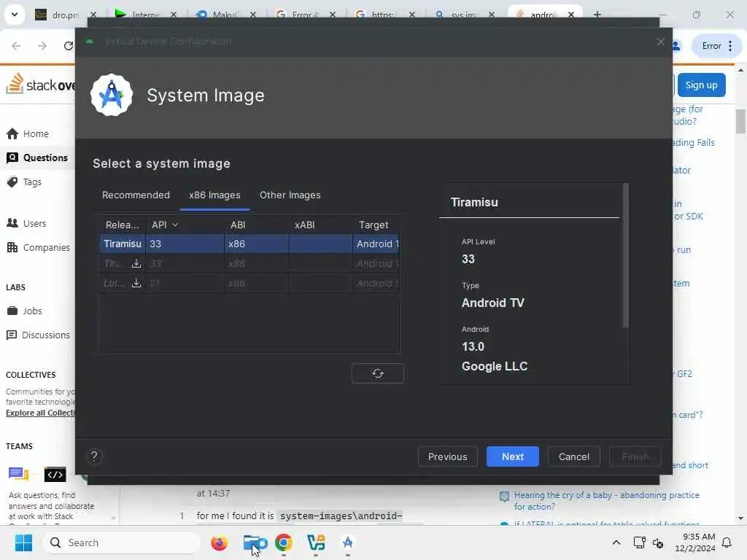Open Chrome tab search dropdown arrow
The width and height of the screenshot is (747, 560).
[x=15, y=15]
